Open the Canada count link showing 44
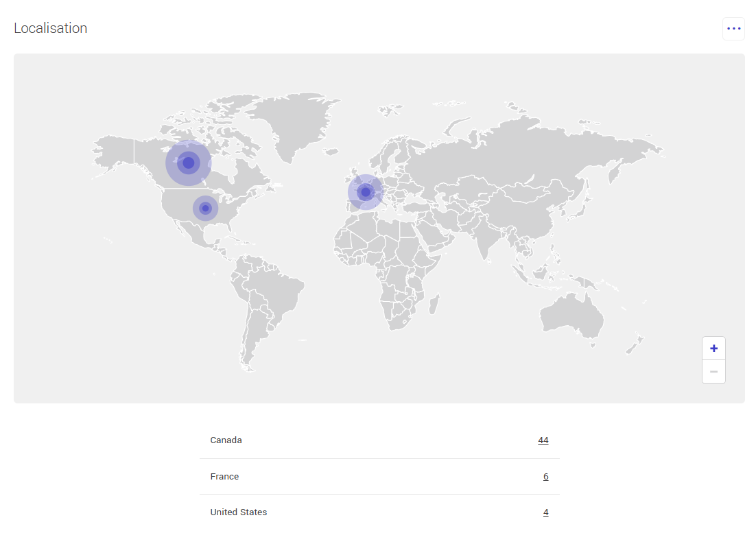 pyautogui.click(x=543, y=440)
